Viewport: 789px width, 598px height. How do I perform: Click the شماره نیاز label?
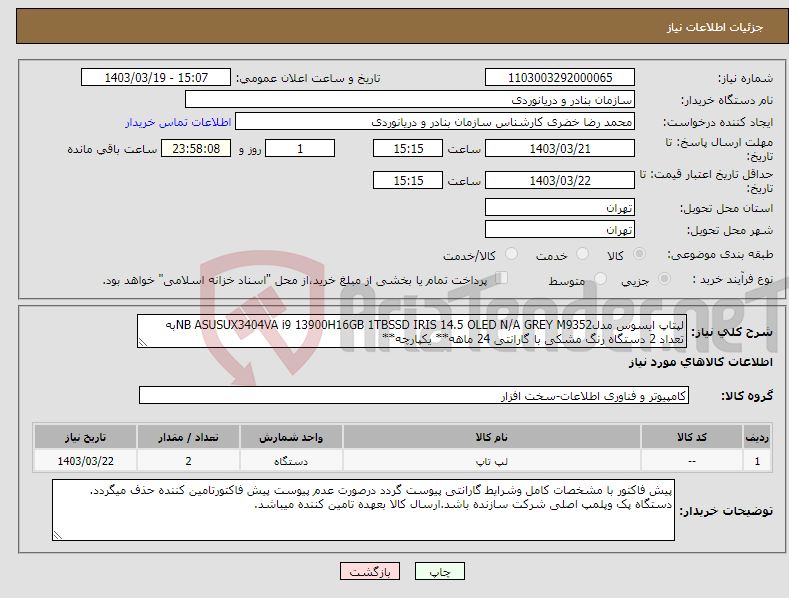tap(745, 79)
